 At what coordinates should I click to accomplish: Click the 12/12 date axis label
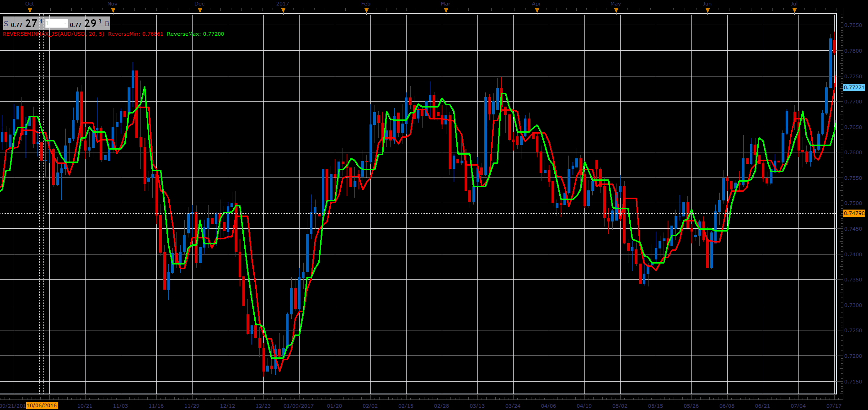click(227, 406)
